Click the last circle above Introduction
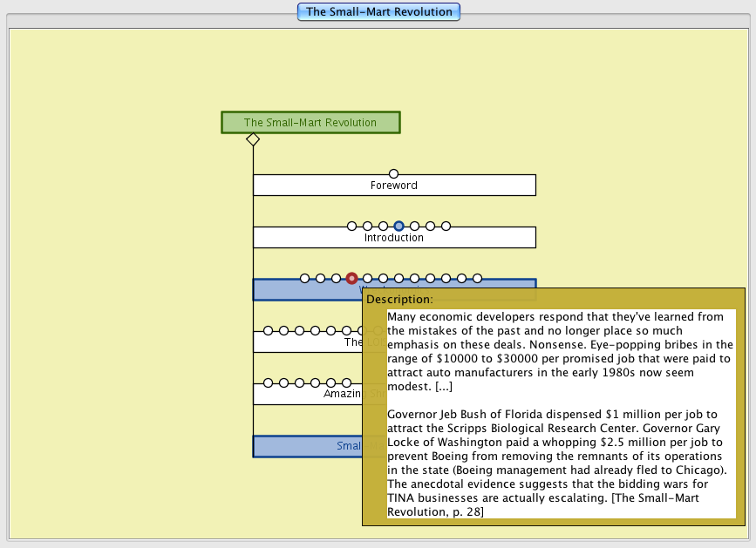The height and width of the screenshot is (548, 756). click(446, 226)
